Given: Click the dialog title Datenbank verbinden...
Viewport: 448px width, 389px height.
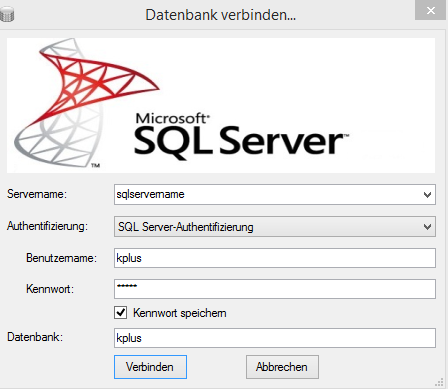Looking at the screenshot, I should 221,15.
